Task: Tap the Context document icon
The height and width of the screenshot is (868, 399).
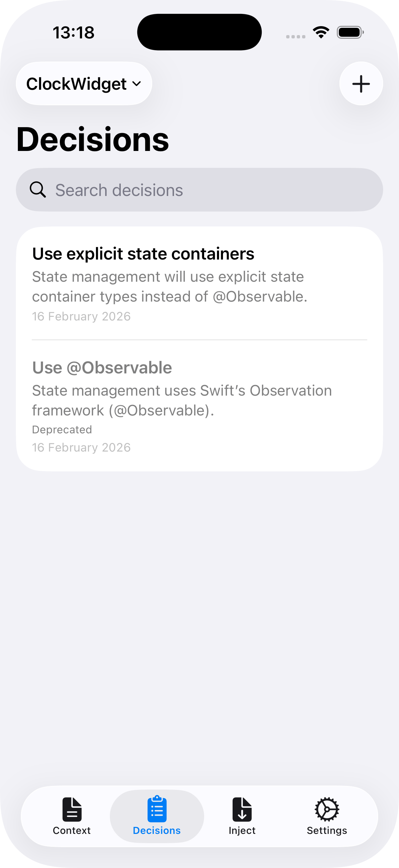Action: pos(72,809)
